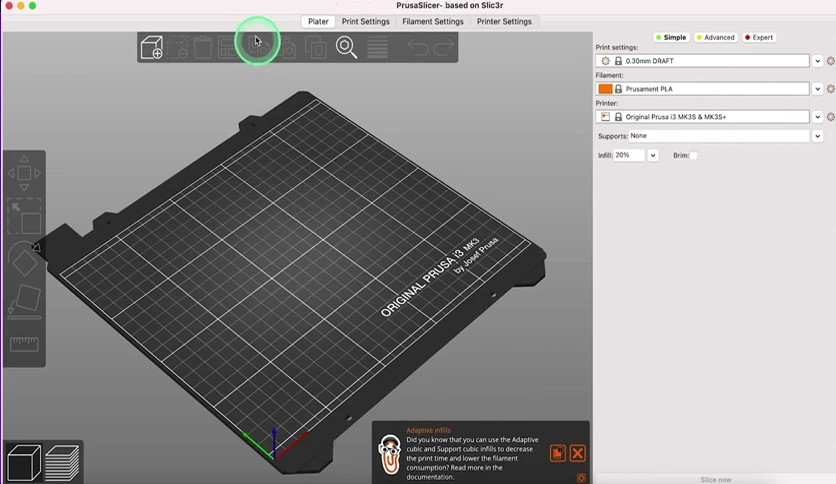The image size is (836, 484).
Task: Select the Place on face tool
Action: click(x=24, y=302)
